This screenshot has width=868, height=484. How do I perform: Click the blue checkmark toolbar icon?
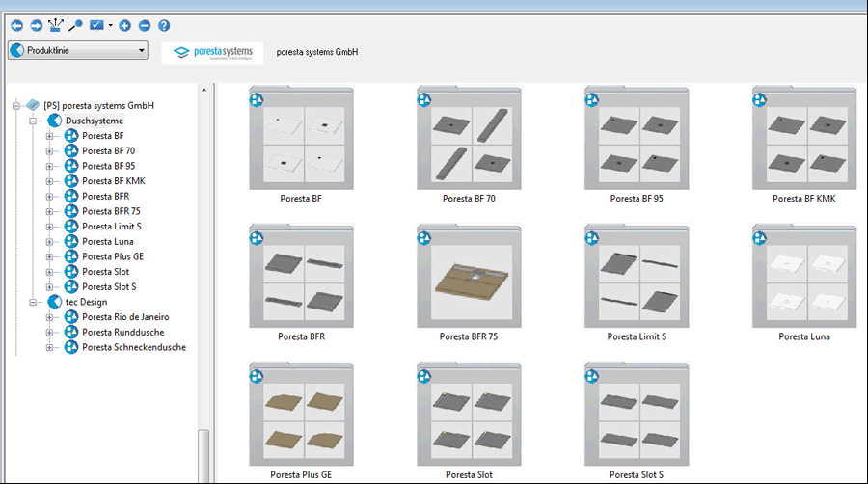point(96,25)
